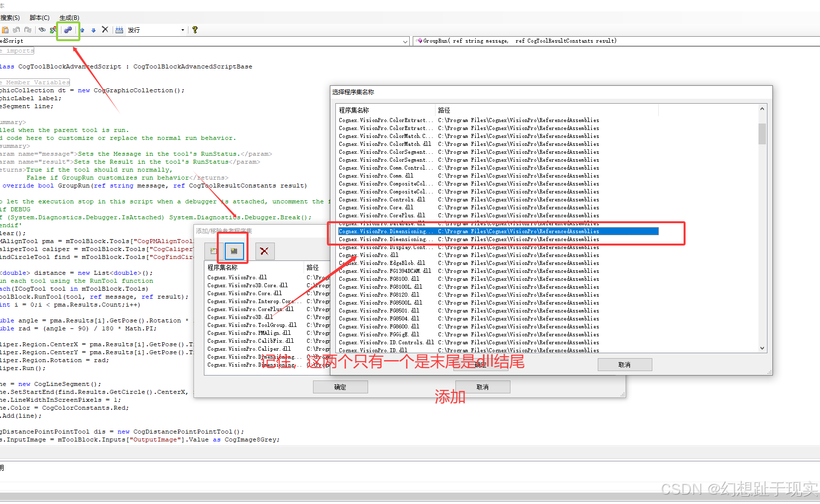Remove selected assembly with the red X
The height and width of the screenshot is (504, 820).
264,251
